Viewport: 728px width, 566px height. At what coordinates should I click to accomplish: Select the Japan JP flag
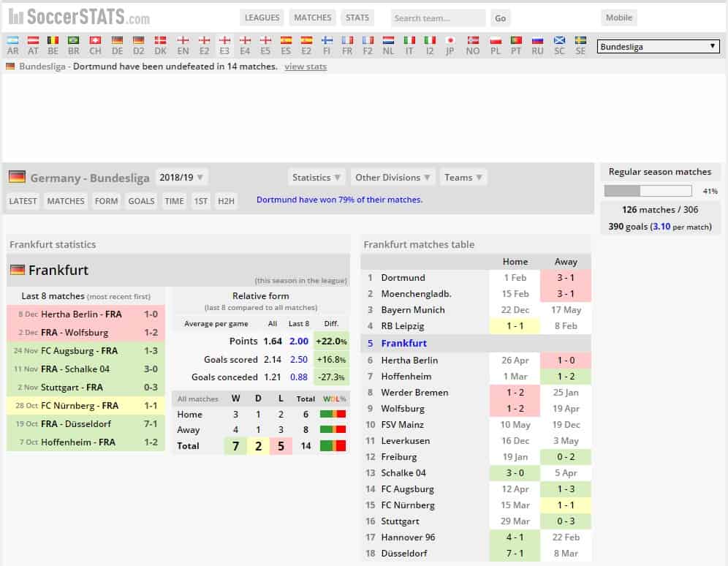[450, 40]
